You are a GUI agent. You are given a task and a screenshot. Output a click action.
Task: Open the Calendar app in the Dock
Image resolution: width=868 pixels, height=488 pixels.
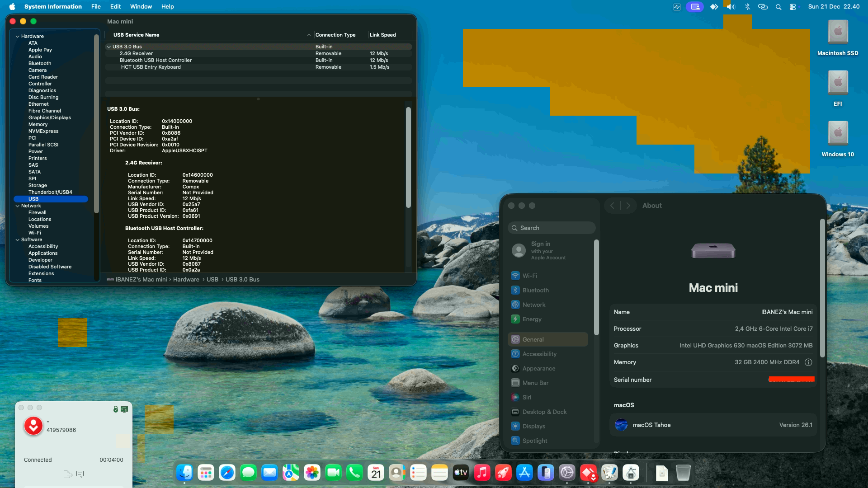(376, 473)
